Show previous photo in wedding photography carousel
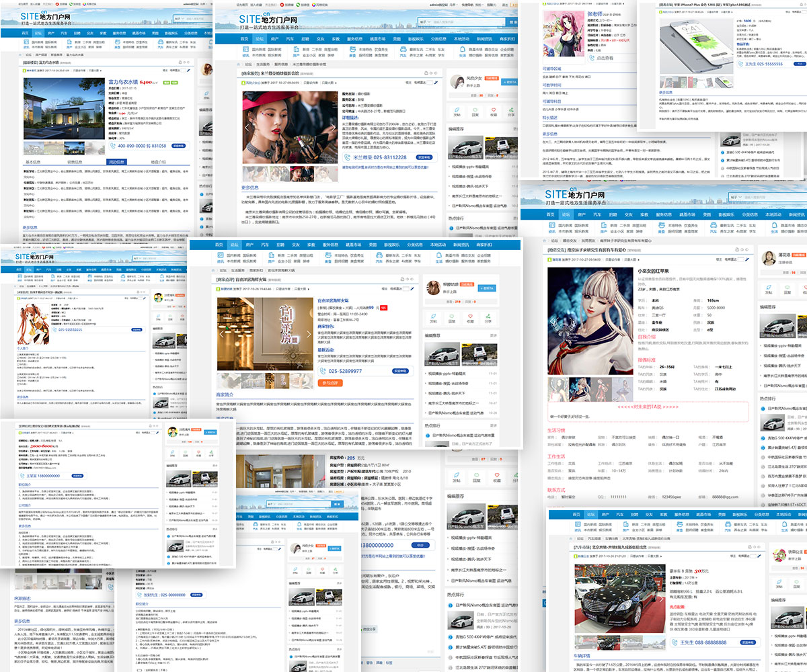This screenshot has height=672, width=807. pyautogui.click(x=246, y=127)
